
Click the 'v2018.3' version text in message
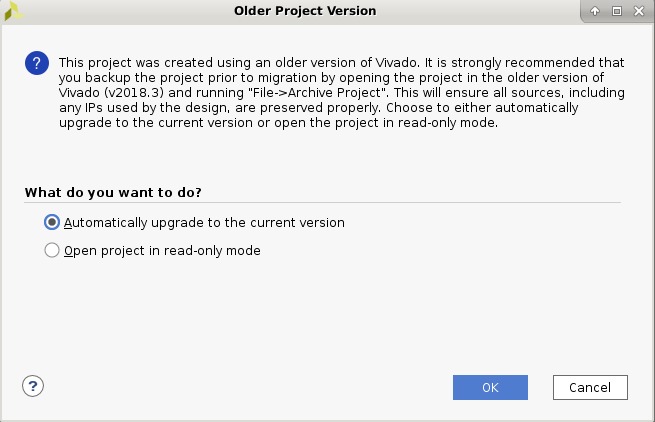pos(134,92)
